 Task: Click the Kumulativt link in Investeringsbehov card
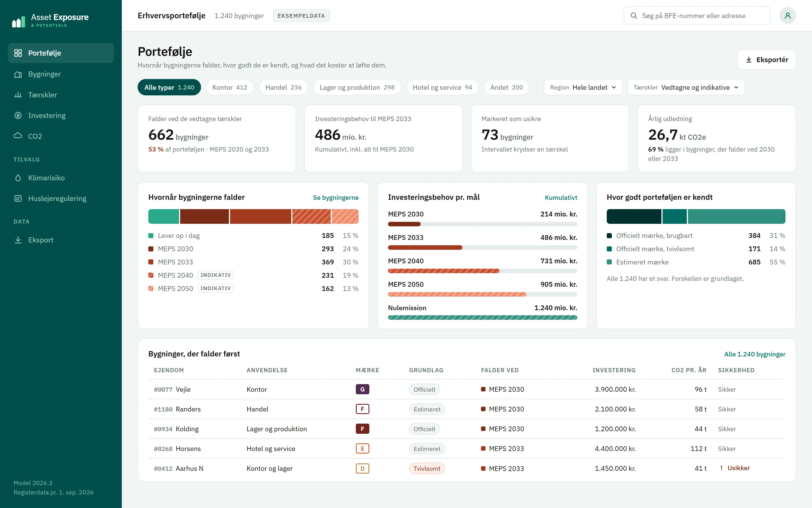[561, 198]
